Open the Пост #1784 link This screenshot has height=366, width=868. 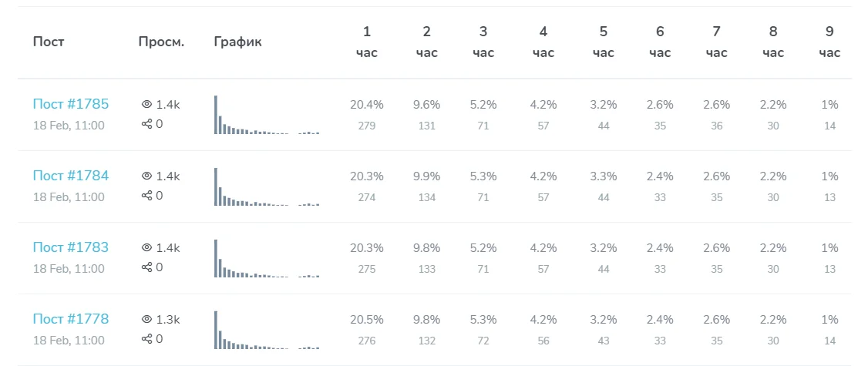click(x=71, y=176)
